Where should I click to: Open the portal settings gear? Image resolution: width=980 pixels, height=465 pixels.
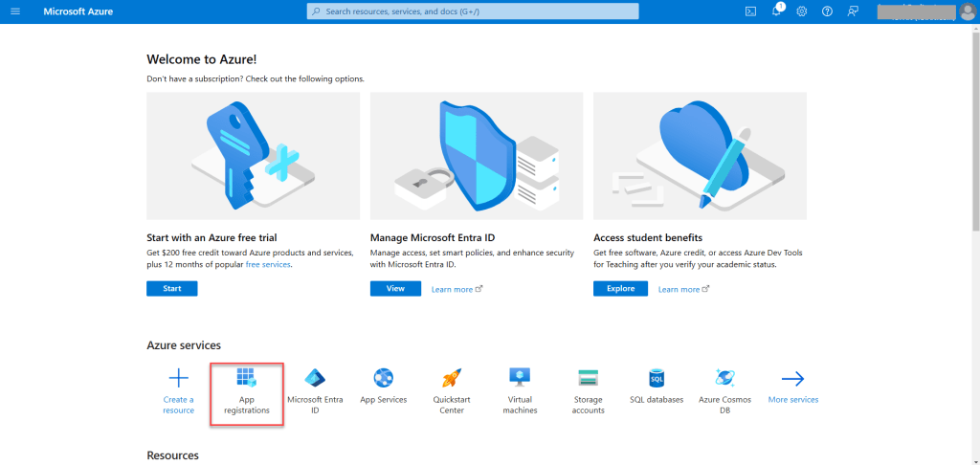(802, 11)
